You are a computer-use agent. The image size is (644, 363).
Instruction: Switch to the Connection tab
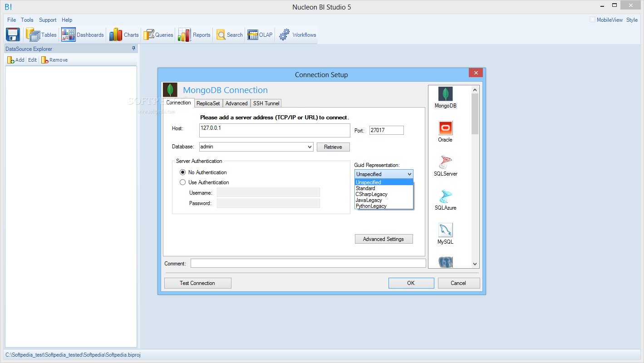178,103
